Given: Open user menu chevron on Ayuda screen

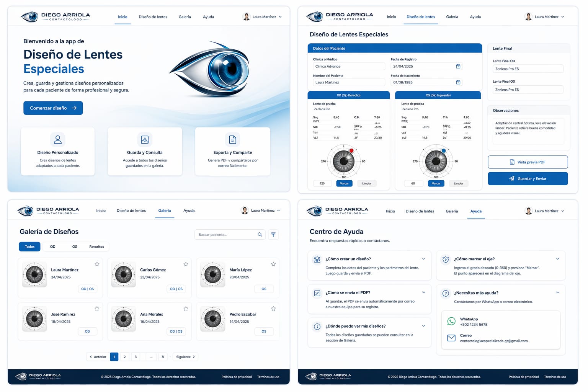Looking at the screenshot, I should pos(563,211).
